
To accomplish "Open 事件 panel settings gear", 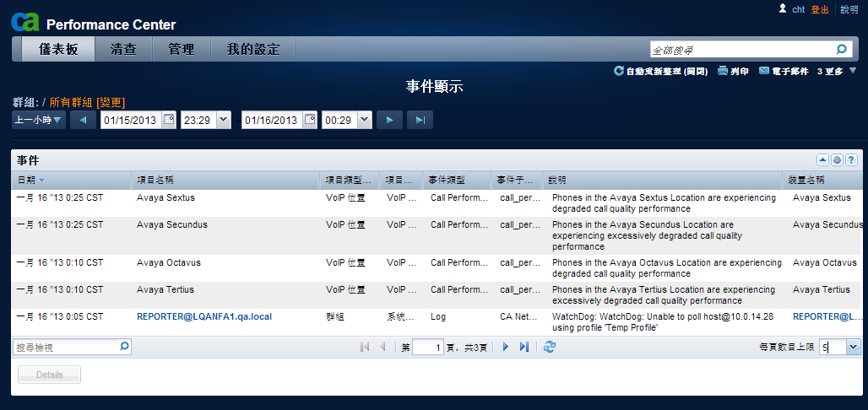I will (x=837, y=160).
